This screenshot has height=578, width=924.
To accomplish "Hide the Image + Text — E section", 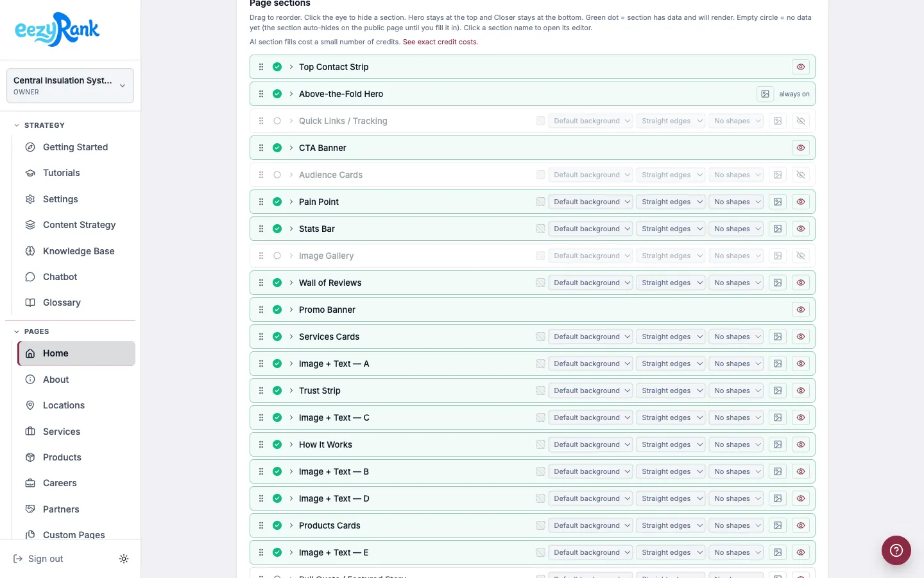I will pyautogui.click(x=801, y=552).
